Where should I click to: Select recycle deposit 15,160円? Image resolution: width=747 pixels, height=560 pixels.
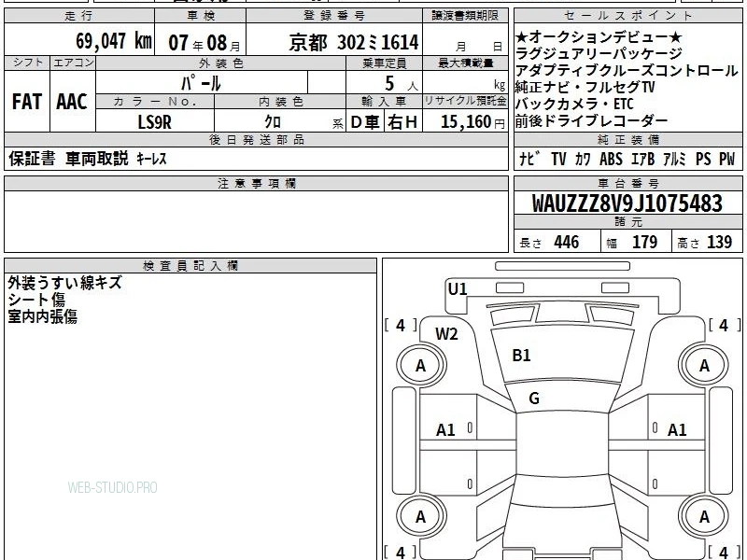[x=472, y=122]
